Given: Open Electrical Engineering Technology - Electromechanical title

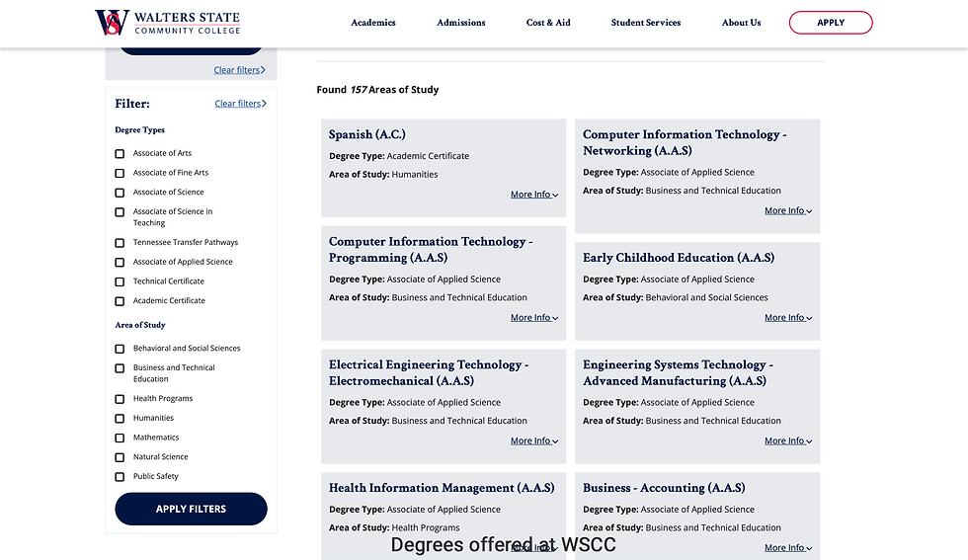Looking at the screenshot, I should point(429,372).
